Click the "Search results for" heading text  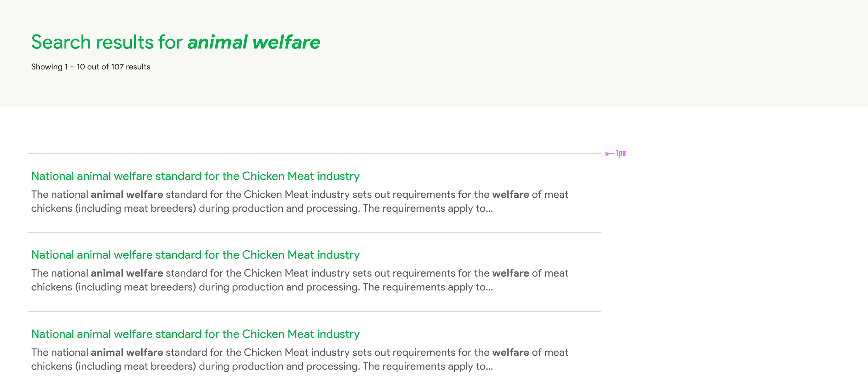click(x=107, y=42)
